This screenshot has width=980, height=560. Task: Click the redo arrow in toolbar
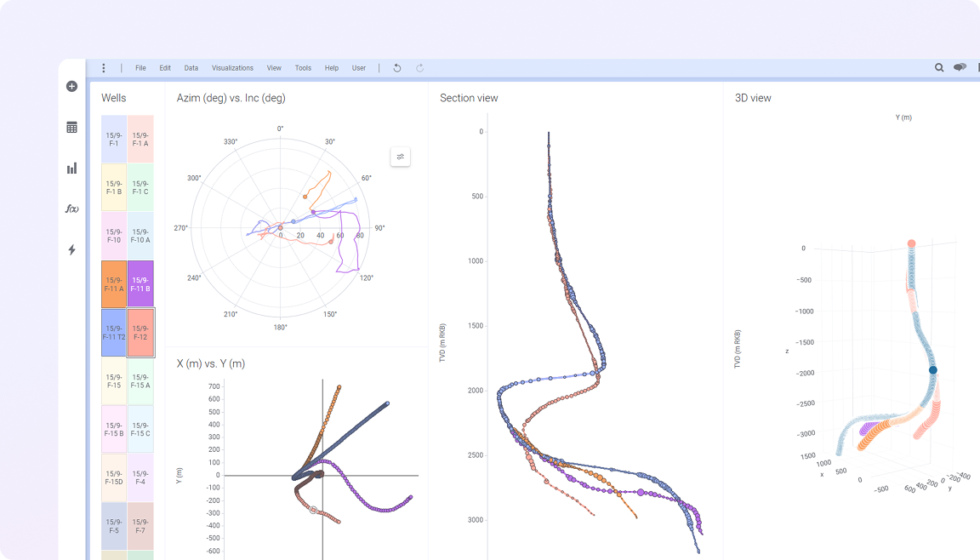point(419,68)
